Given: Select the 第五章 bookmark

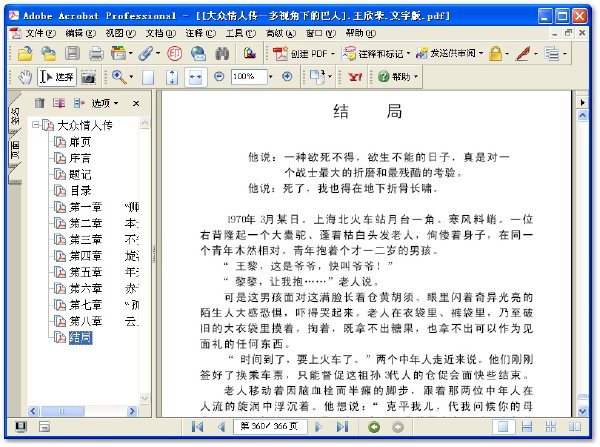Looking at the screenshot, I should click(86, 272).
